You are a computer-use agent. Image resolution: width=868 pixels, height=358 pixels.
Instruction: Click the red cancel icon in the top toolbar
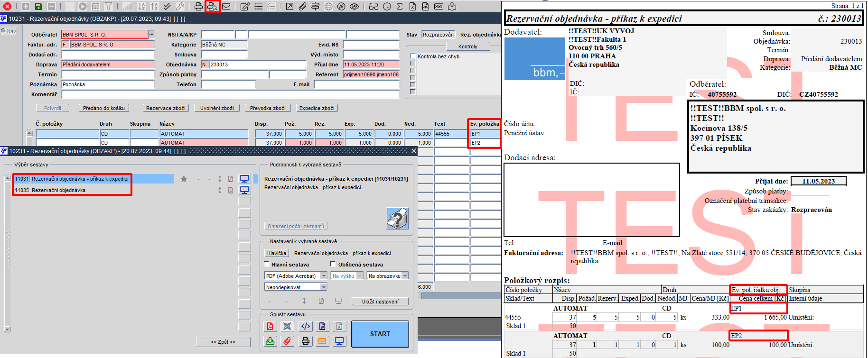pos(7,7)
